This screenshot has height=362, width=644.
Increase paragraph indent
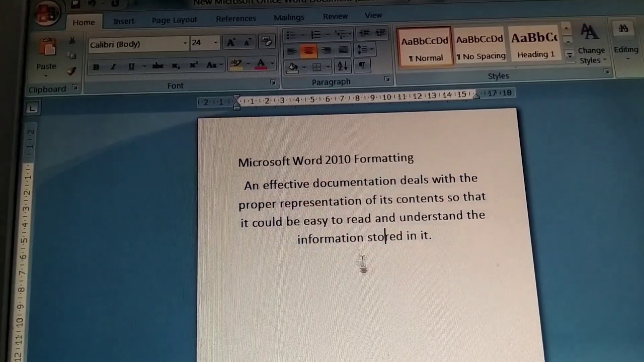click(381, 33)
